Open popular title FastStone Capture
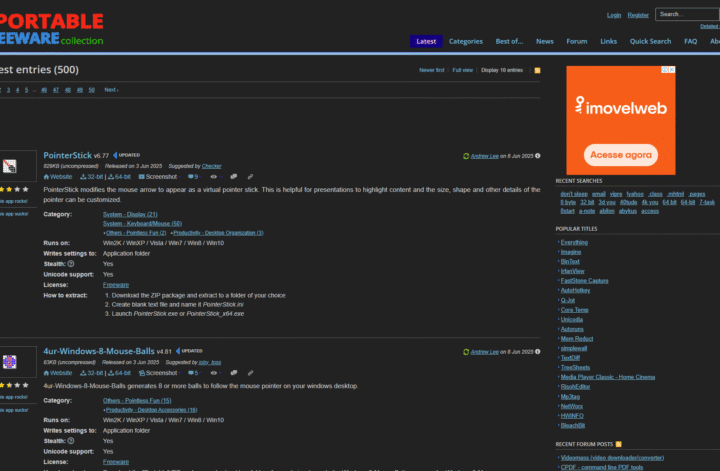The height and width of the screenshot is (471, 720). click(x=585, y=280)
